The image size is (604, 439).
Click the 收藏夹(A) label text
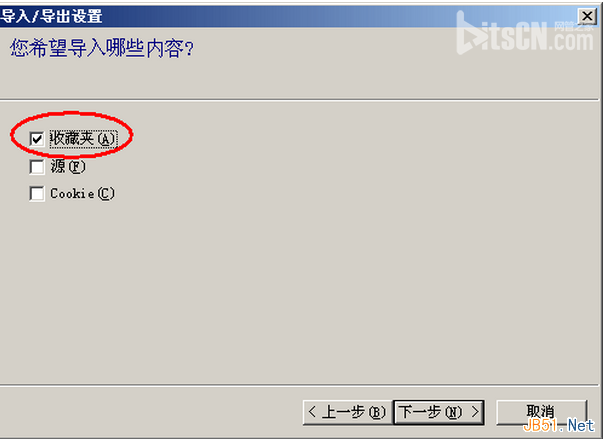[83, 139]
